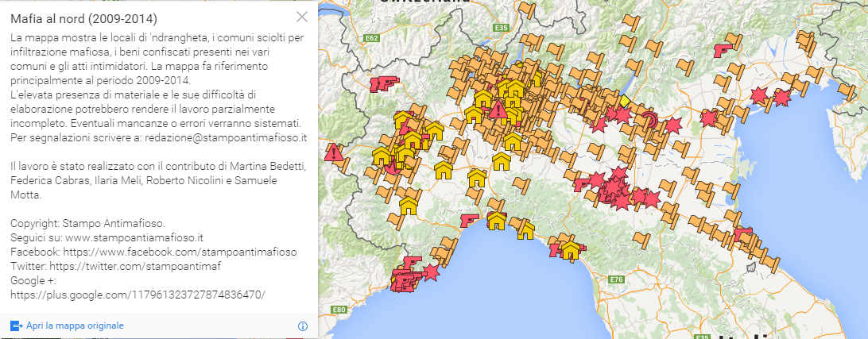Select the small yellow diamond marker

(625, 101)
